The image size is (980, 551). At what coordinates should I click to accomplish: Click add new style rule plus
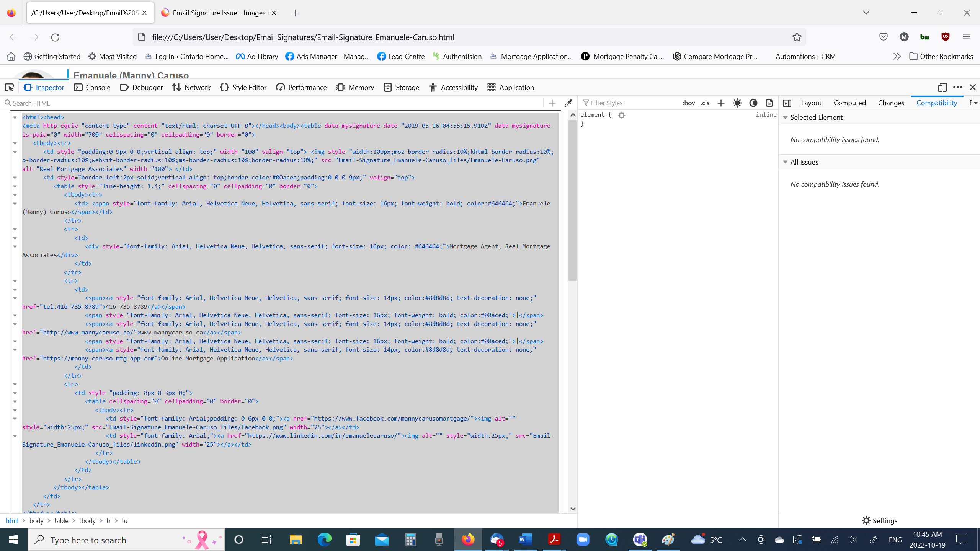[721, 103]
